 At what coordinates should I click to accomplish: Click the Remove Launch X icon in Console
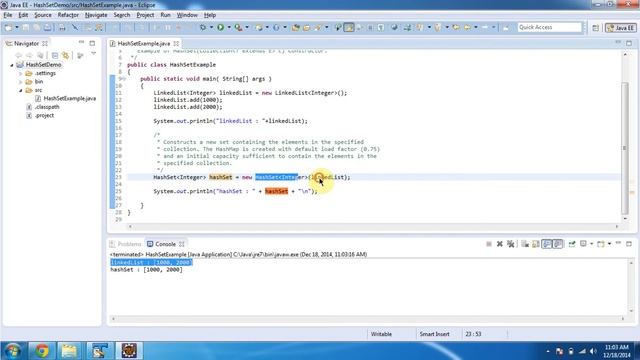tap(500, 244)
